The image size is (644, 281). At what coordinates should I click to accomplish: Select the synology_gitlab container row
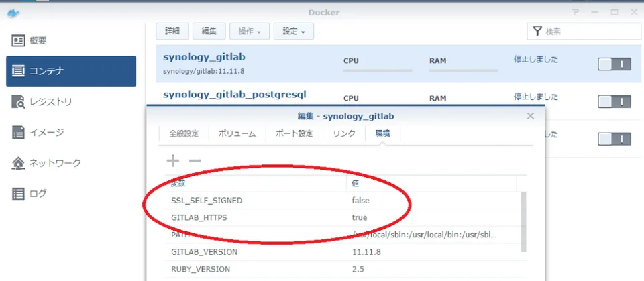[398, 64]
